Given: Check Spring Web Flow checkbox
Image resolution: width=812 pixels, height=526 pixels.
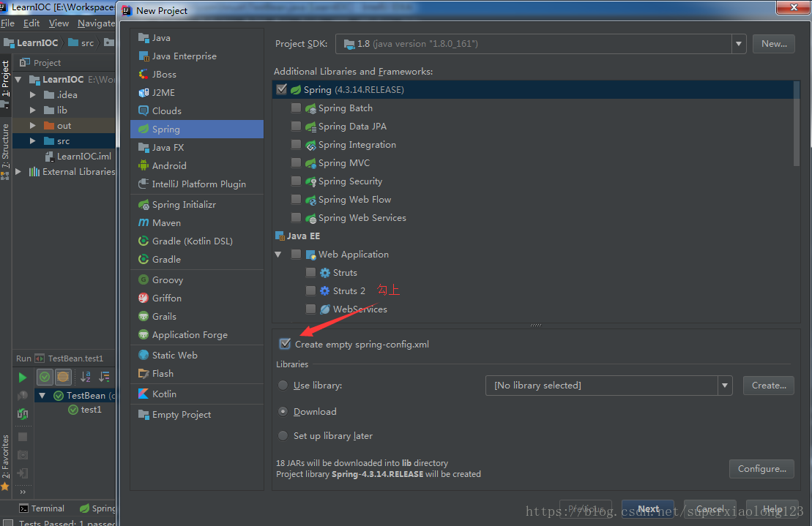Looking at the screenshot, I should tap(297, 199).
